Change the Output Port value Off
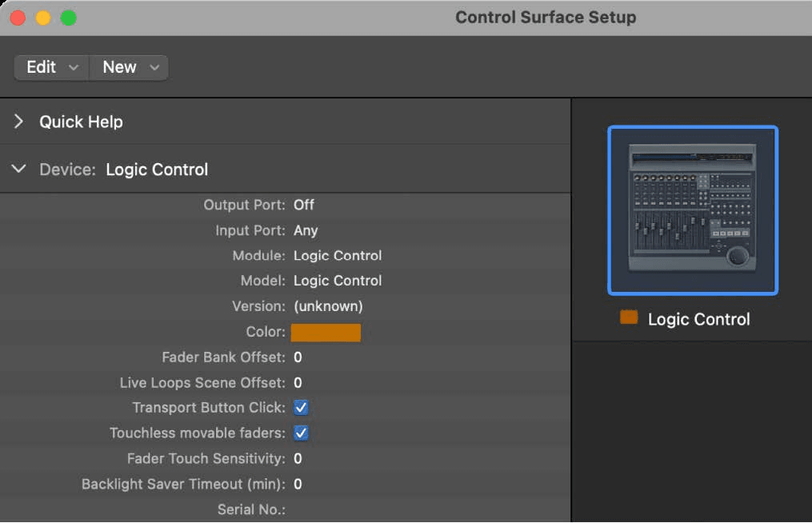 click(303, 205)
